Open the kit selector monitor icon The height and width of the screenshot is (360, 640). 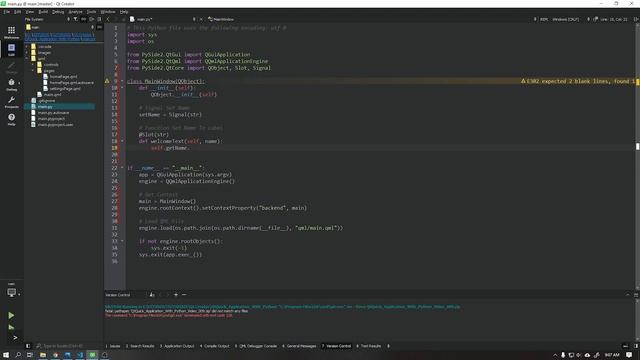click(x=11, y=292)
